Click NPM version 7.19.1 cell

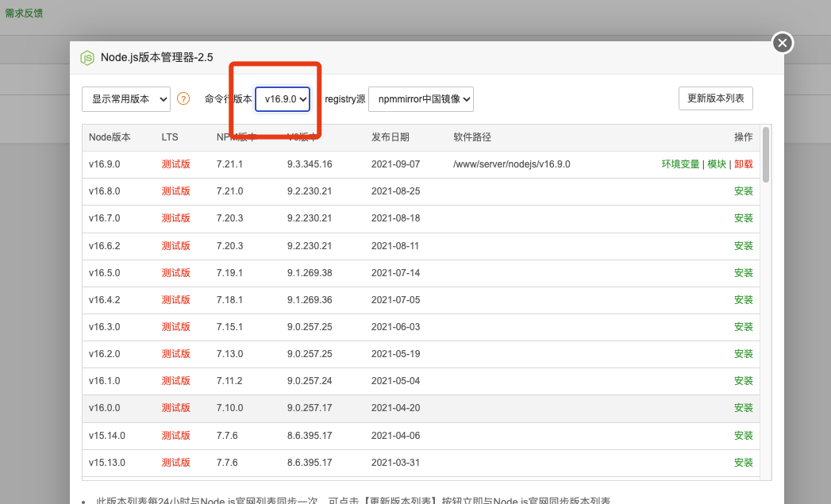pyautogui.click(x=229, y=273)
